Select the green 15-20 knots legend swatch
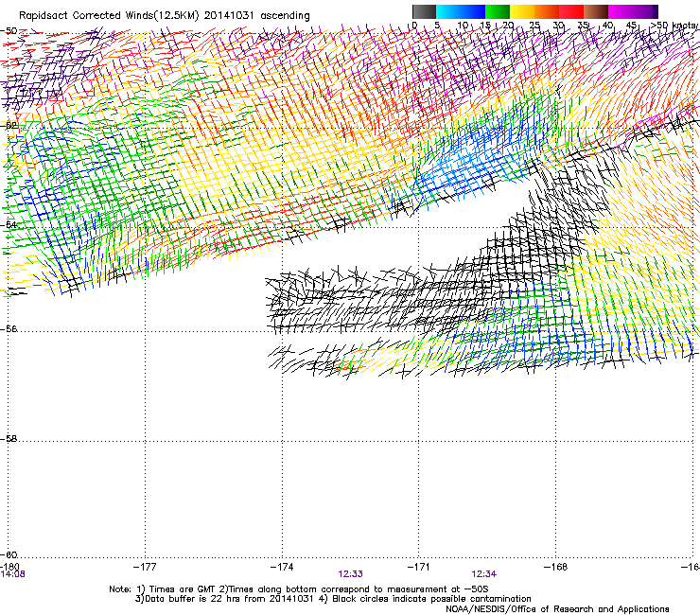The width and height of the screenshot is (700, 615). (x=498, y=11)
